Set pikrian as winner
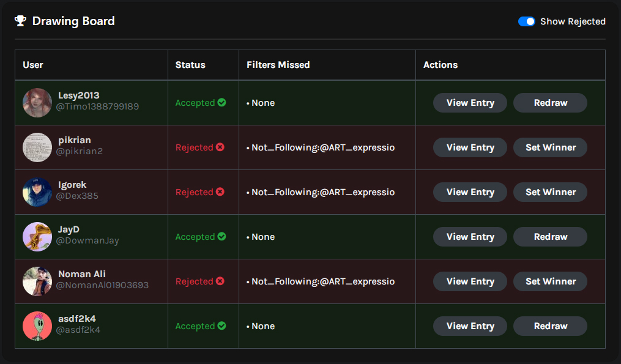621x364 pixels. 550,147
